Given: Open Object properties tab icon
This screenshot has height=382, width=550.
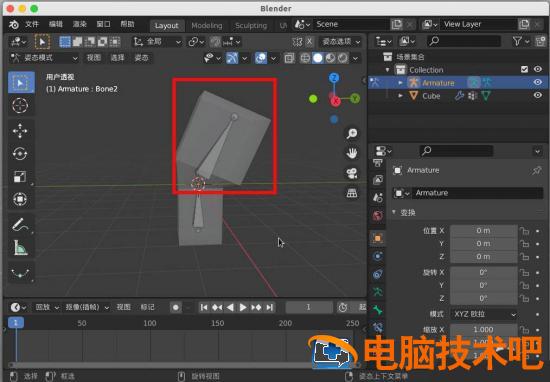Looking at the screenshot, I should 377,238.
